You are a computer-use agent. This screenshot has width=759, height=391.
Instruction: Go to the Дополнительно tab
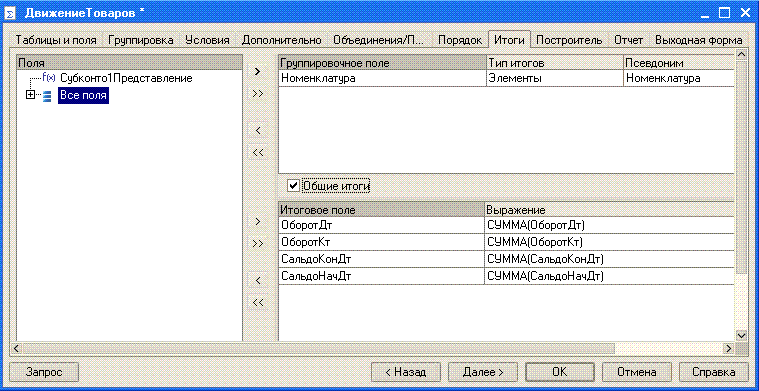click(282, 40)
